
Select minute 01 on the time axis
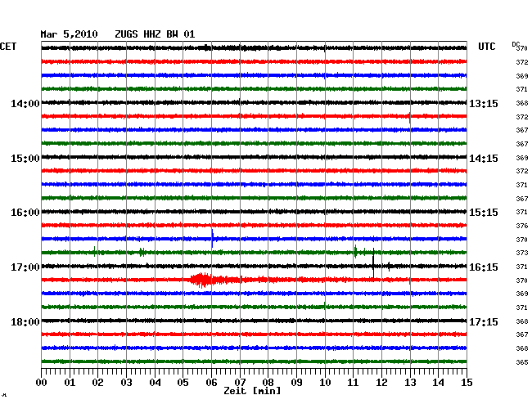coord(70,382)
